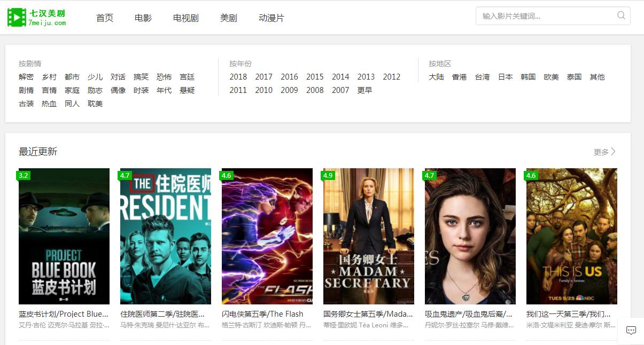This screenshot has height=345, width=644.
Task: Filter by genre 家庭
Action: point(72,90)
